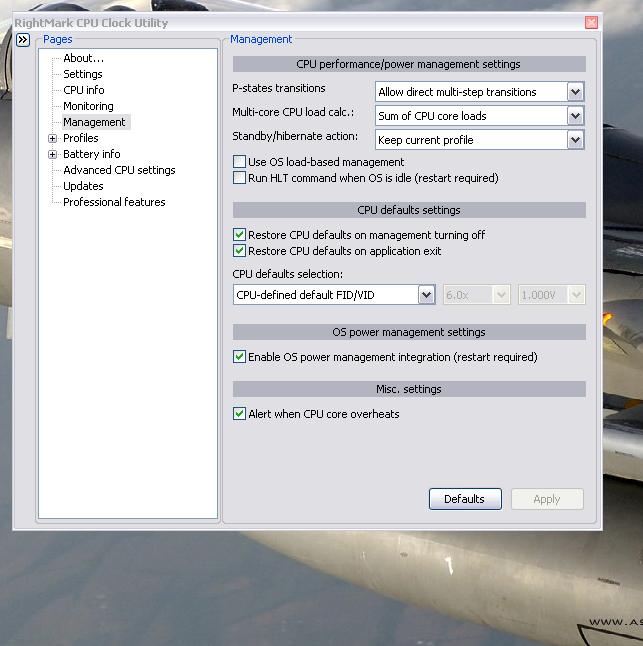Viewport: 643px width, 646px height.
Task: Open Advanced CPU settings page
Action: (119, 170)
